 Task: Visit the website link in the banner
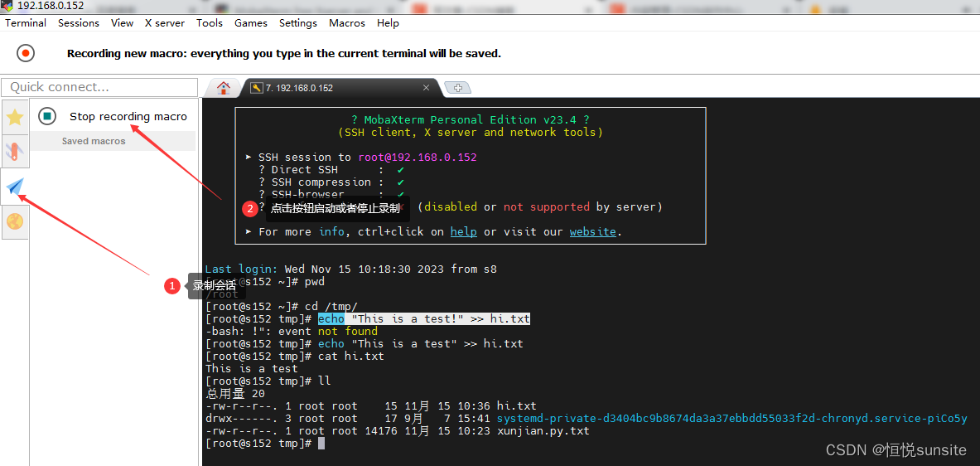tap(592, 232)
